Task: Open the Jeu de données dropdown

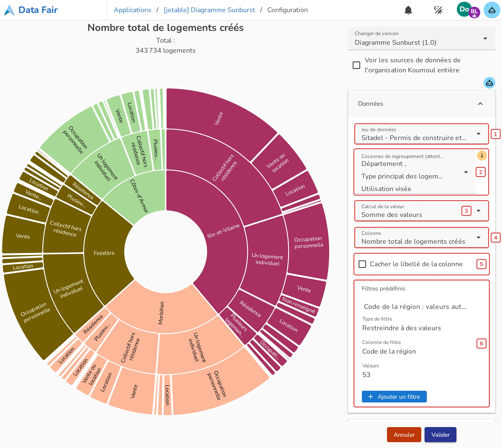Action: tap(421, 134)
